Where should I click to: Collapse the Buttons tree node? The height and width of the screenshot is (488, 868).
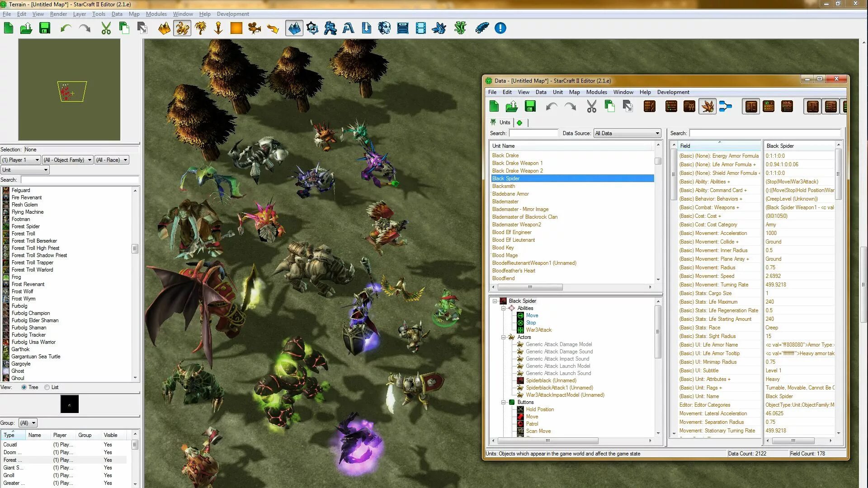pos(503,402)
